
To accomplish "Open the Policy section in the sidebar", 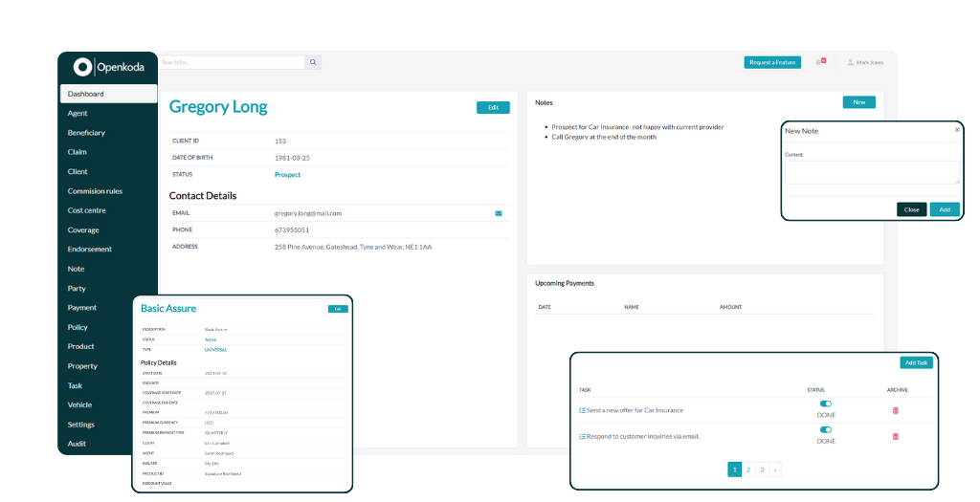I will tap(78, 327).
